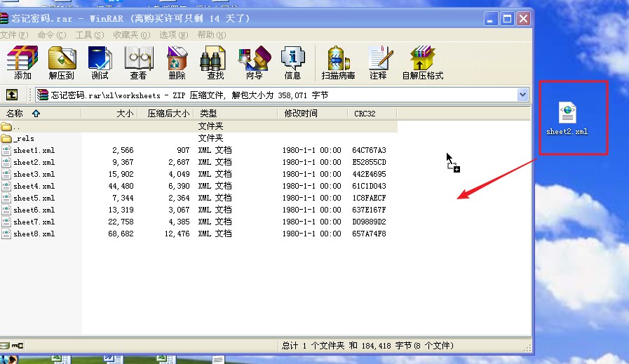The height and width of the screenshot is (364, 629).
Task: Sort by 压缩后大小 column header
Action: click(165, 114)
